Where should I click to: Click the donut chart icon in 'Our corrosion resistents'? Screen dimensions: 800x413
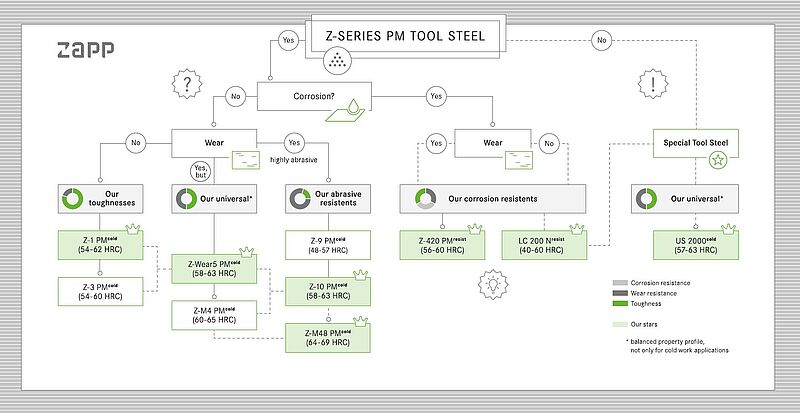click(426, 199)
